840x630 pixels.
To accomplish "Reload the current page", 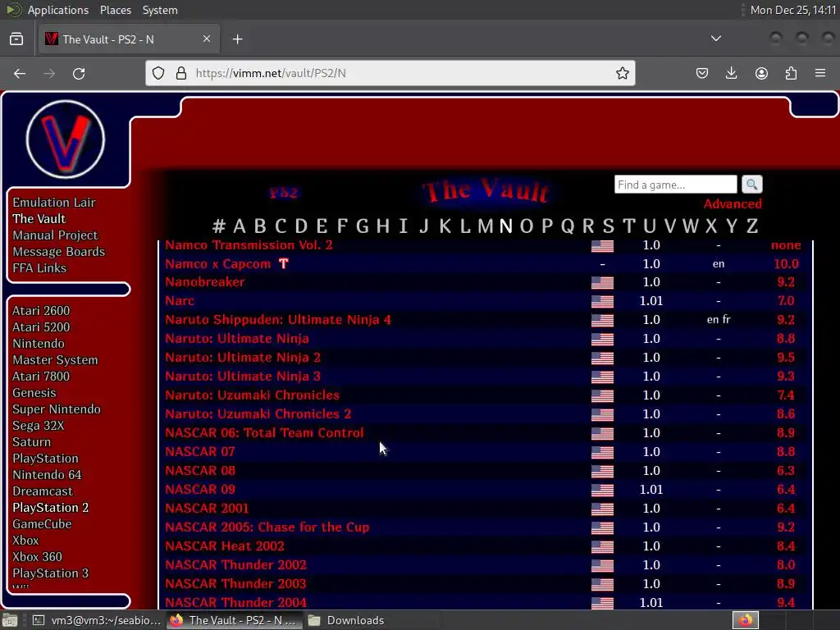I will [79, 73].
